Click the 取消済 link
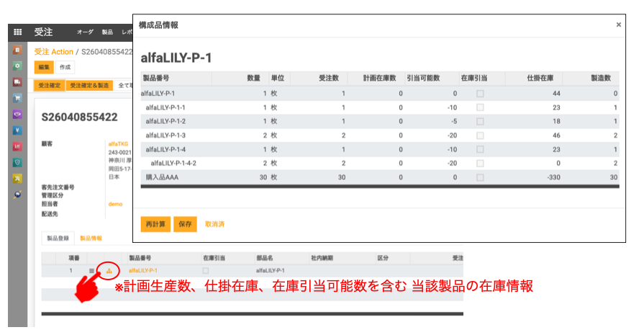This screenshot has width=644, height=335. coord(214,224)
